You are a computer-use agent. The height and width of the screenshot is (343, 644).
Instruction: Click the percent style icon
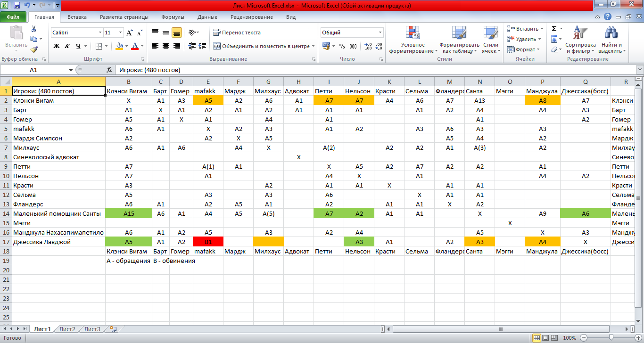[x=341, y=46]
